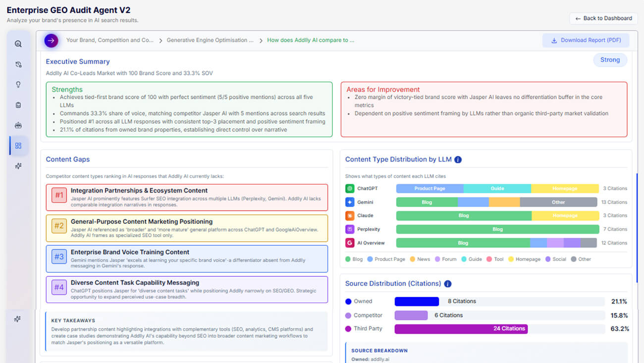Download the report as PDF
This screenshot has width=644, height=363.
coord(586,41)
